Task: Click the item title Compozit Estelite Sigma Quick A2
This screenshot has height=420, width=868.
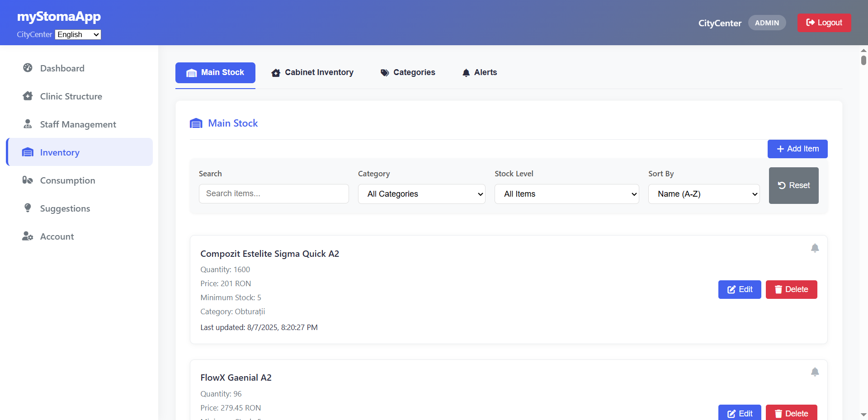Action: coord(270,254)
